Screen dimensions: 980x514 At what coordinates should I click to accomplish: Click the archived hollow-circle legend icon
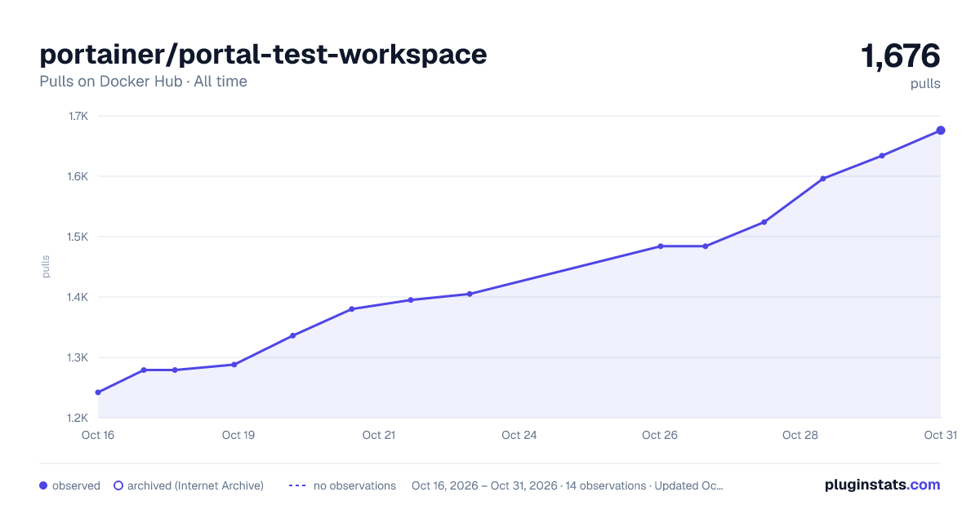[x=118, y=485]
